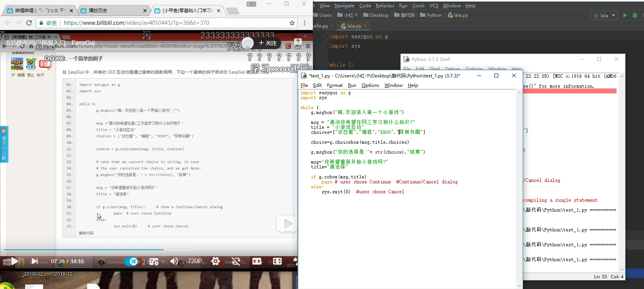The height and width of the screenshot is (289, 644).
Task: Click 'choice=g.choicebox(msg,title,choices)' line in editor
Action: 360,142
